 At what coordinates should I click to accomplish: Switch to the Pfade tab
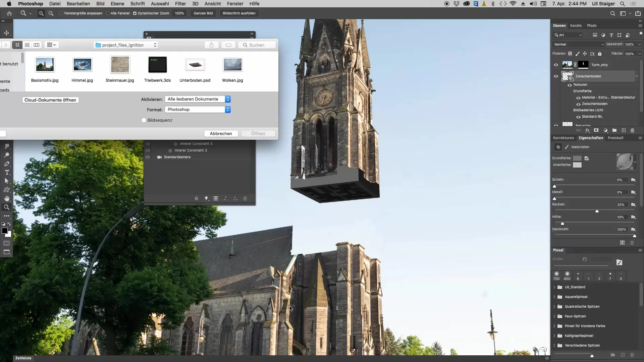592,25
